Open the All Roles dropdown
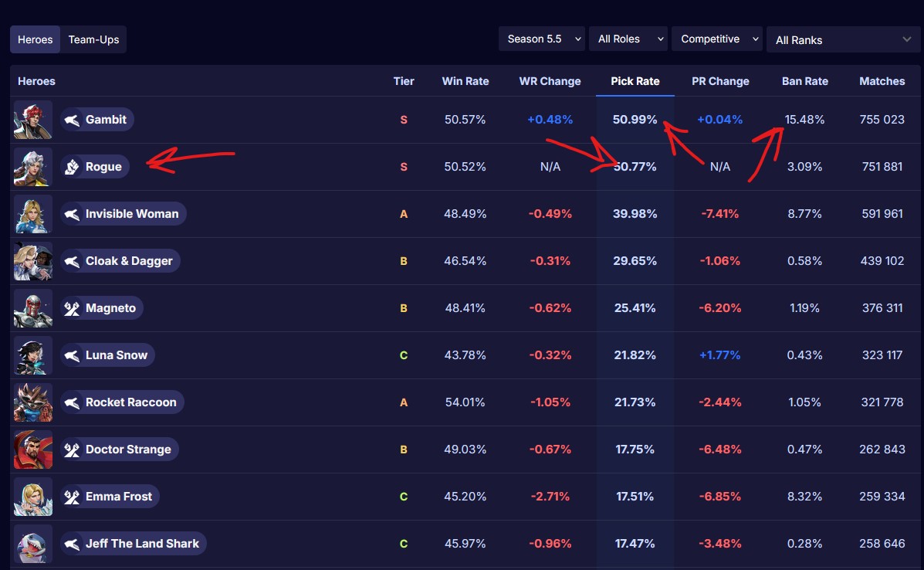 tap(628, 39)
